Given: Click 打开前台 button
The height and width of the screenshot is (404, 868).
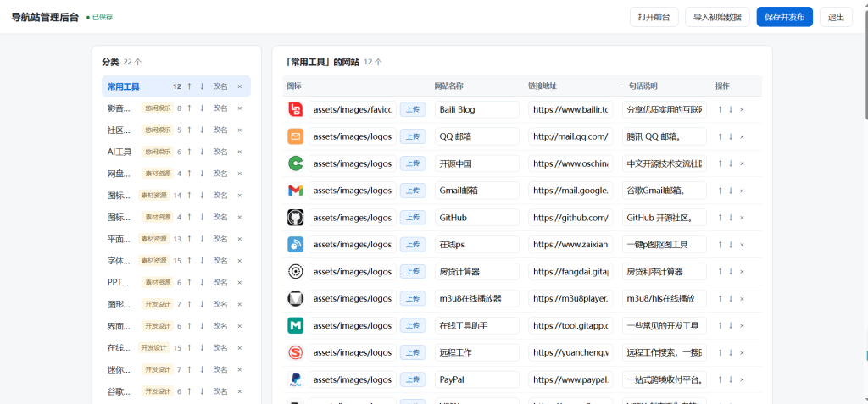Looking at the screenshot, I should 654,17.
